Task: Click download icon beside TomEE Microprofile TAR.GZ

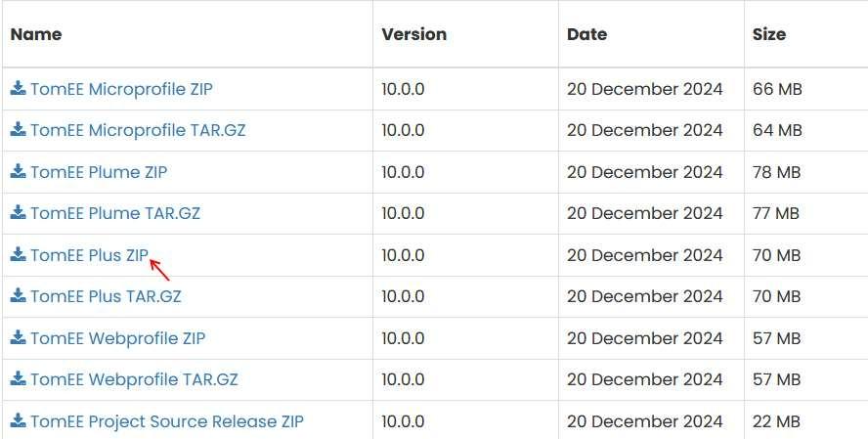Action: pyautogui.click(x=19, y=129)
